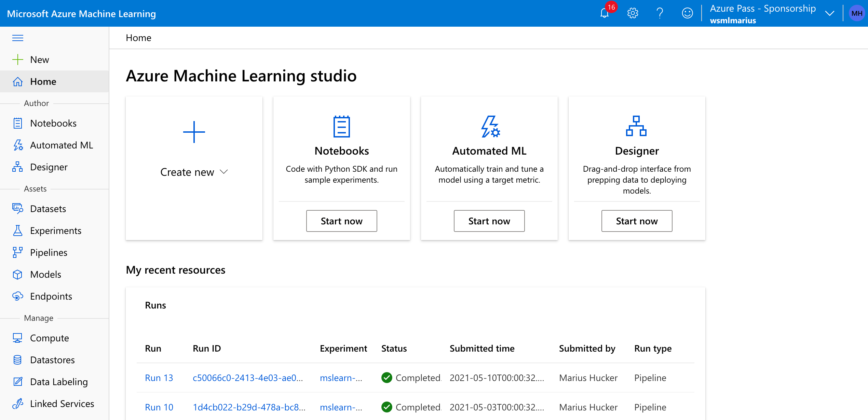Open the New menu in the sidebar

point(39,60)
